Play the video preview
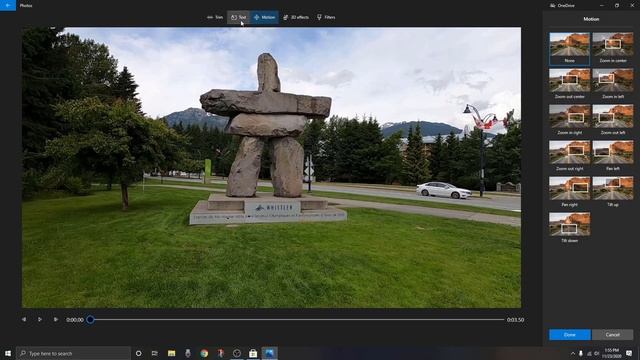 coord(40,320)
